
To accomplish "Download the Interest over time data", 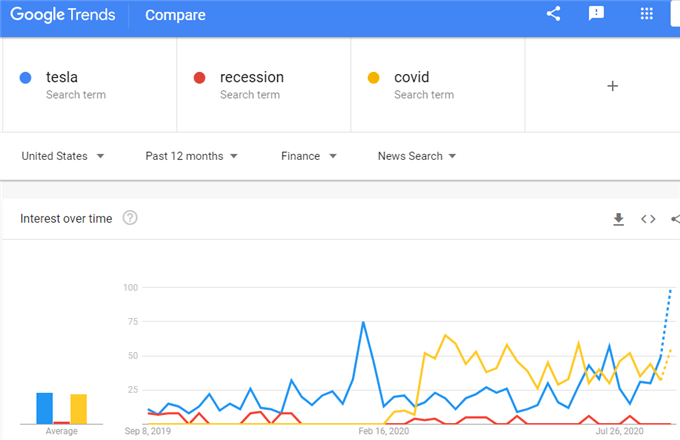I will click(618, 219).
